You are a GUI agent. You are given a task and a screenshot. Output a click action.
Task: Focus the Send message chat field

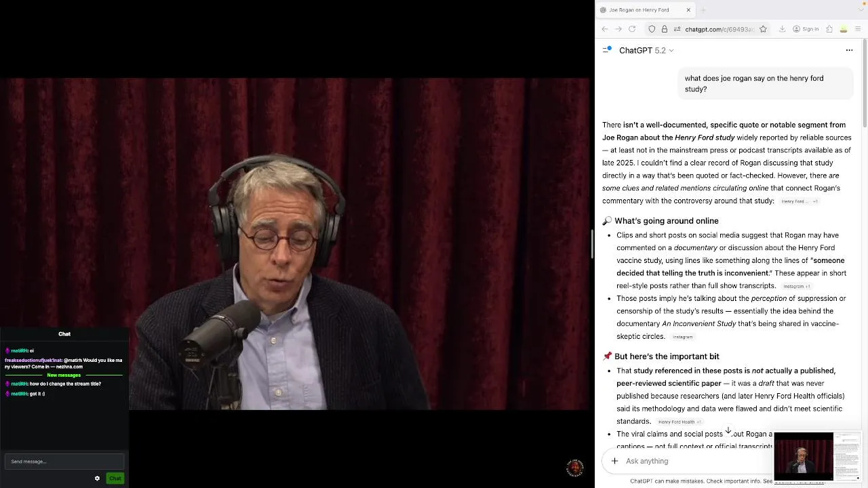click(64, 462)
